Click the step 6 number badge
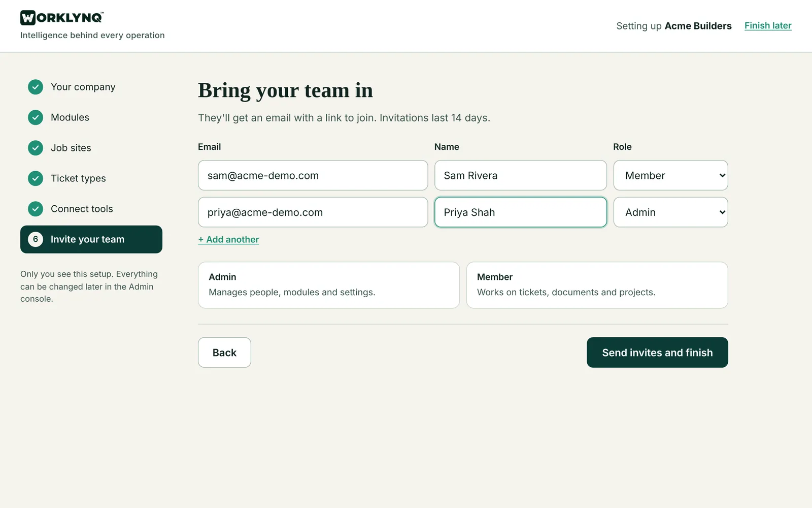812x508 pixels. coord(36,239)
